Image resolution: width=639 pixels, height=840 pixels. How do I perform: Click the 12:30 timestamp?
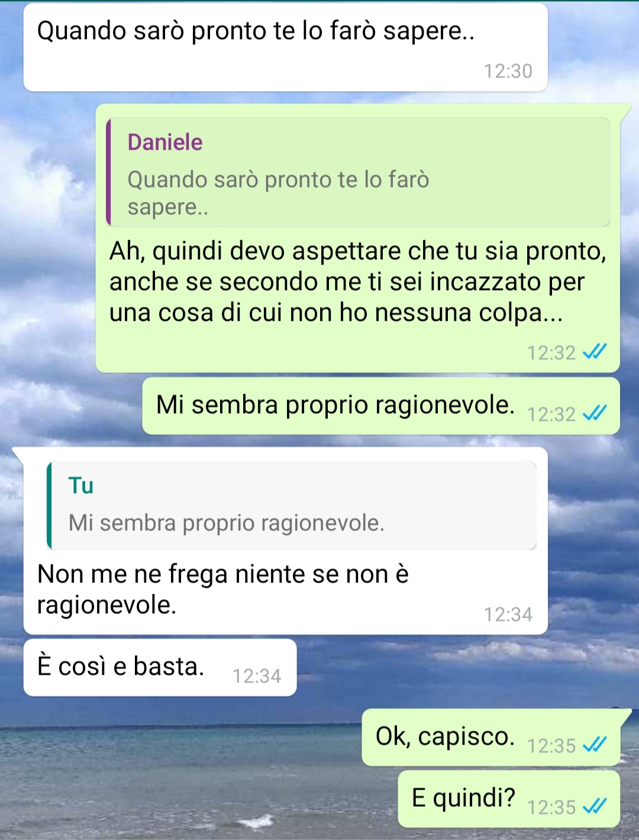[x=508, y=71]
